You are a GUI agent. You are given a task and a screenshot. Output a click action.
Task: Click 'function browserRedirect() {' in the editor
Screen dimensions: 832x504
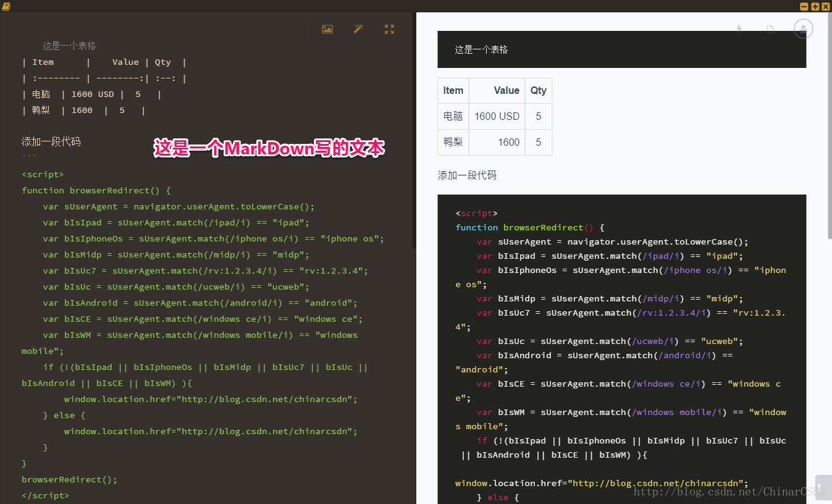[96, 190]
